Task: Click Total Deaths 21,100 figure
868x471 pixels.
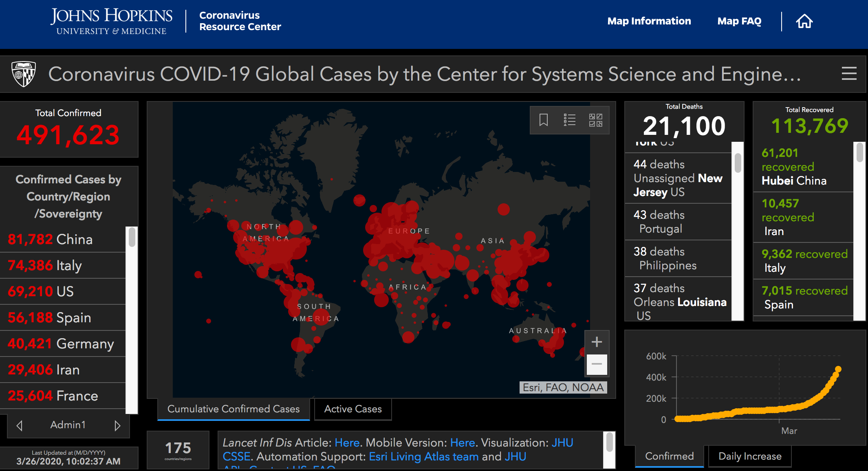Action: coord(684,126)
